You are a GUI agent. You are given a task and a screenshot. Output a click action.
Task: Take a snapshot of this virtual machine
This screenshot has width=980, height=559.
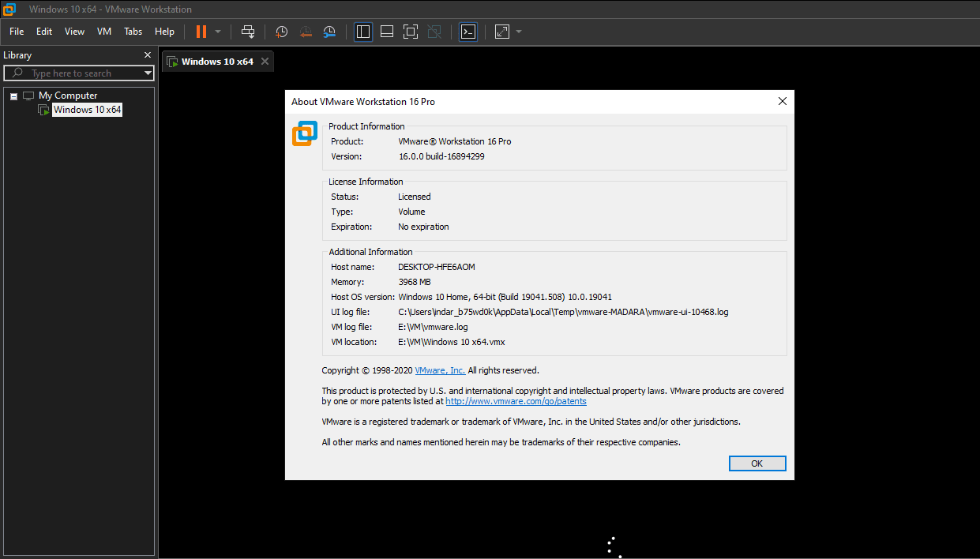(x=281, y=32)
